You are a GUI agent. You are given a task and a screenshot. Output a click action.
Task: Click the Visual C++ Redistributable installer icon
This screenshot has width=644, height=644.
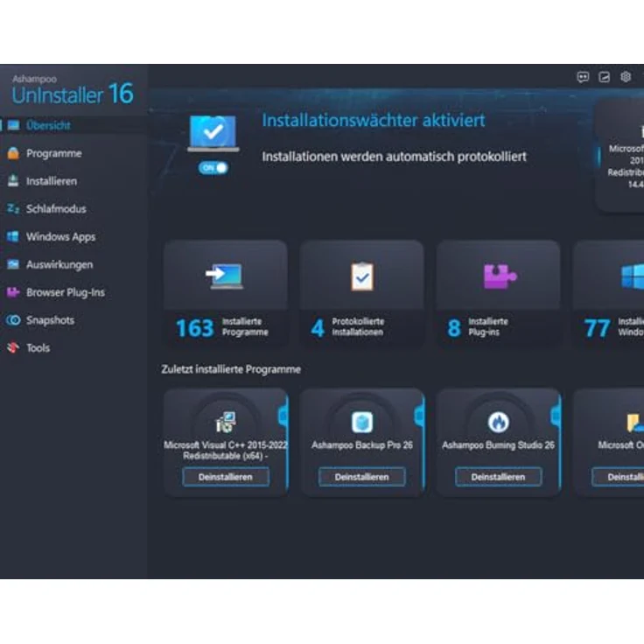pos(226,422)
